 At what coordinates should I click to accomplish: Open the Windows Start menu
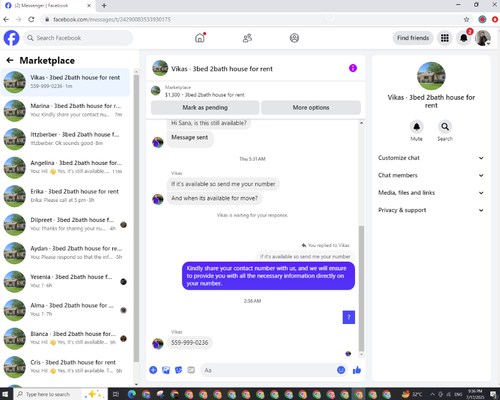tap(5, 394)
